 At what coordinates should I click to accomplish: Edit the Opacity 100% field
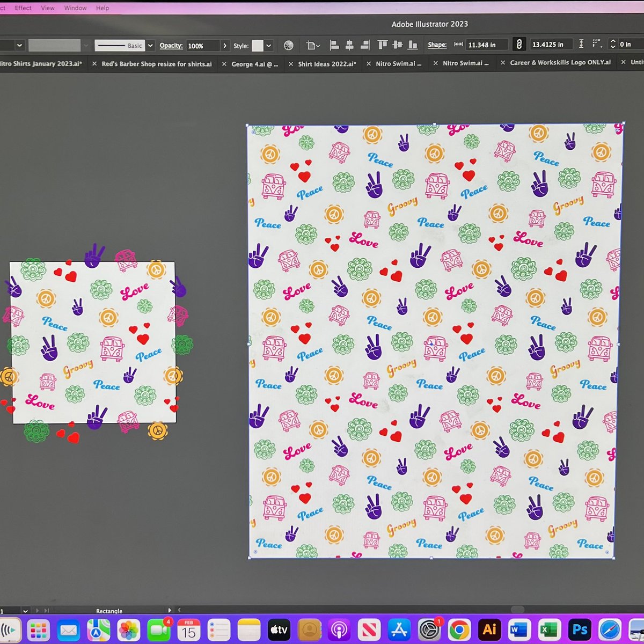tap(203, 46)
